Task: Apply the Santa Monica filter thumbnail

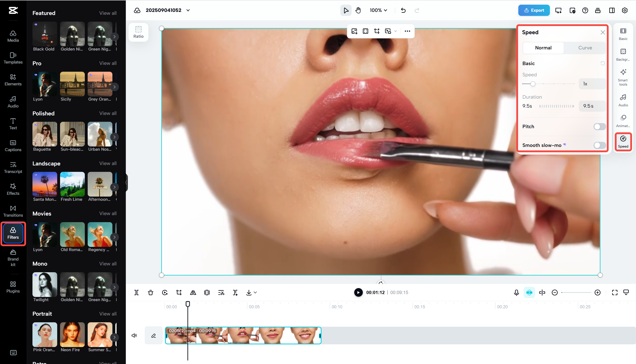Action: pos(45,184)
